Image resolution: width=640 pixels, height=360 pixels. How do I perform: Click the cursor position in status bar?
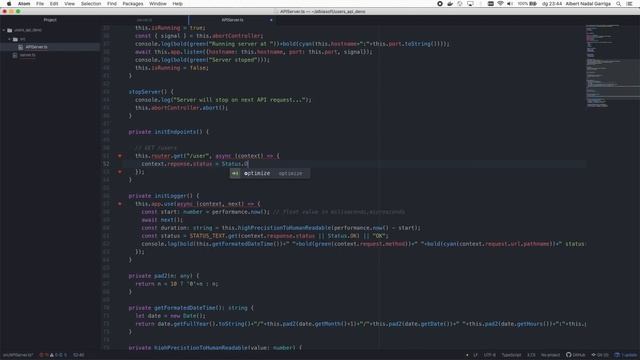(79, 355)
